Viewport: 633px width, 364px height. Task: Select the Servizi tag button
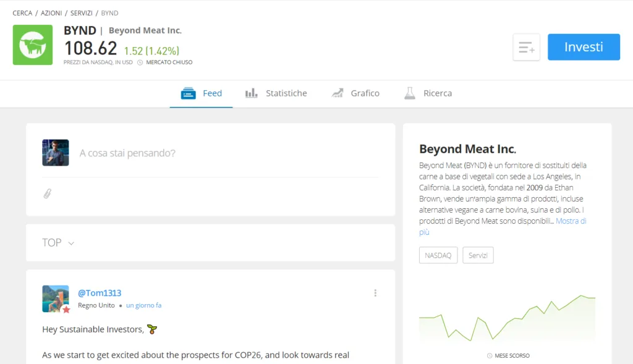478,255
